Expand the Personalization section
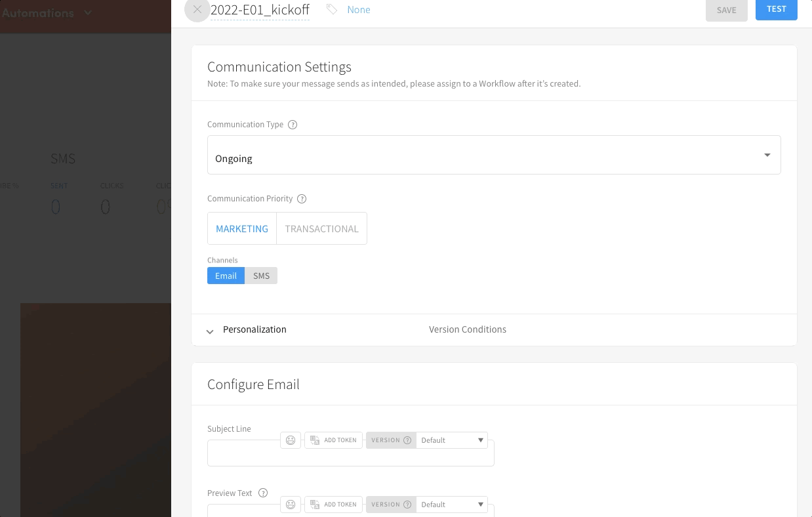The image size is (812, 517). pyautogui.click(x=254, y=330)
